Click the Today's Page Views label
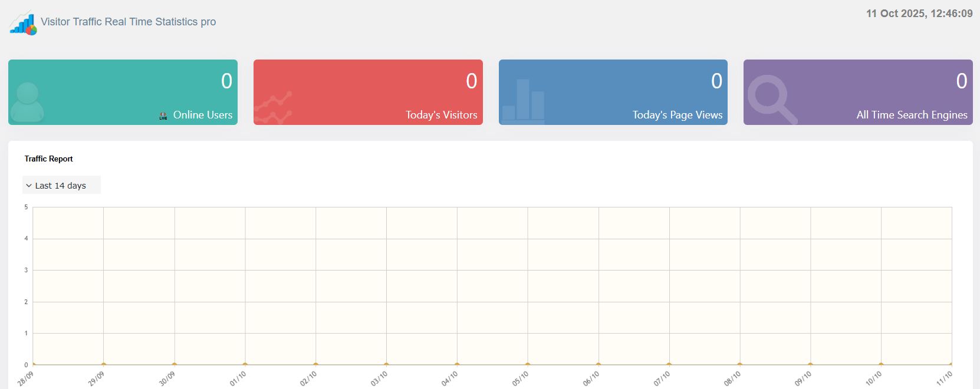This screenshot has height=389, width=980. pyautogui.click(x=677, y=115)
